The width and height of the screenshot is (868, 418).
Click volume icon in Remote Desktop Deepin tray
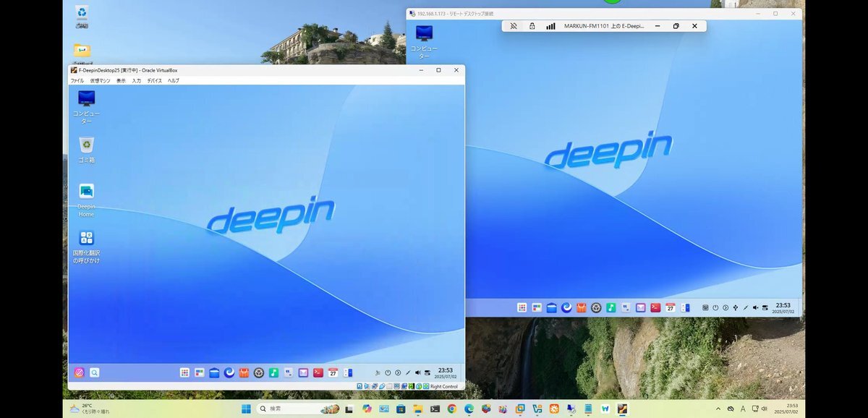pyautogui.click(x=755, y=307)
